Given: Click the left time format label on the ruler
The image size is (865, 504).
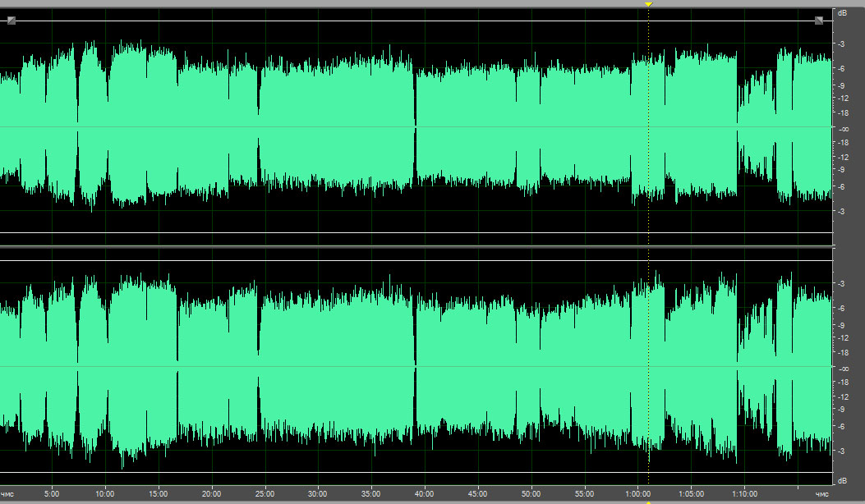Looking at the screenshot, I should [7, 494].
